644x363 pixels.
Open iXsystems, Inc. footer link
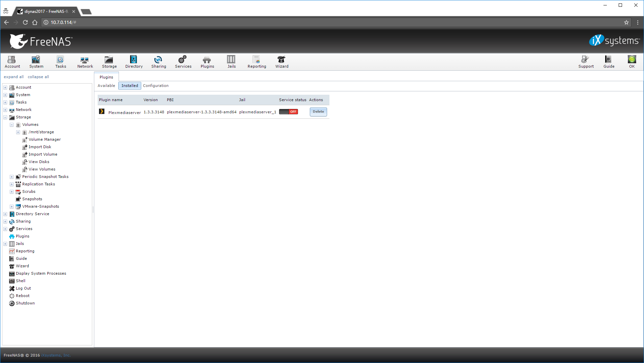tap(56, 355)
